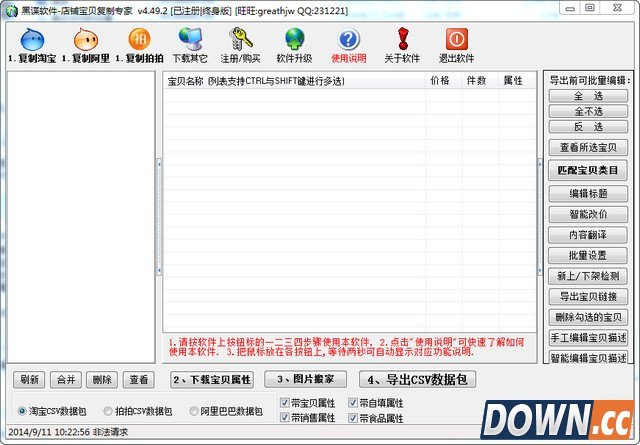Click the 下载其它 icon
Viewport: 640px width, 445px height.
[x=190, y=40]
